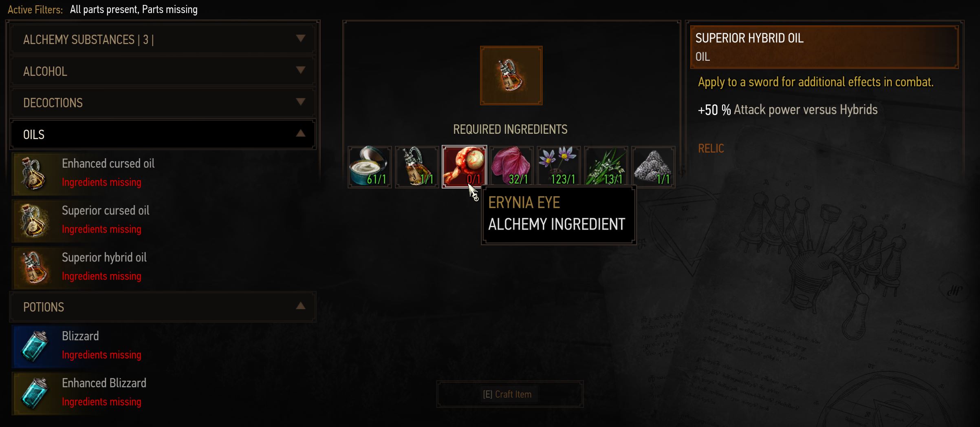Click the Superior Hybrid Oil title header
Viewport: 980px width, 427px height.
(x=824, y=47)
